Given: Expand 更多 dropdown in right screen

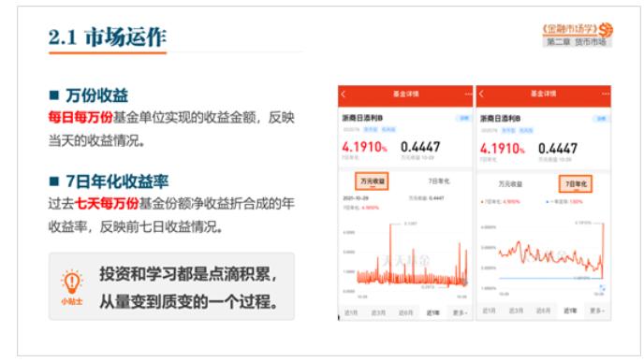Looking at the screenshot, I should 597,311.
